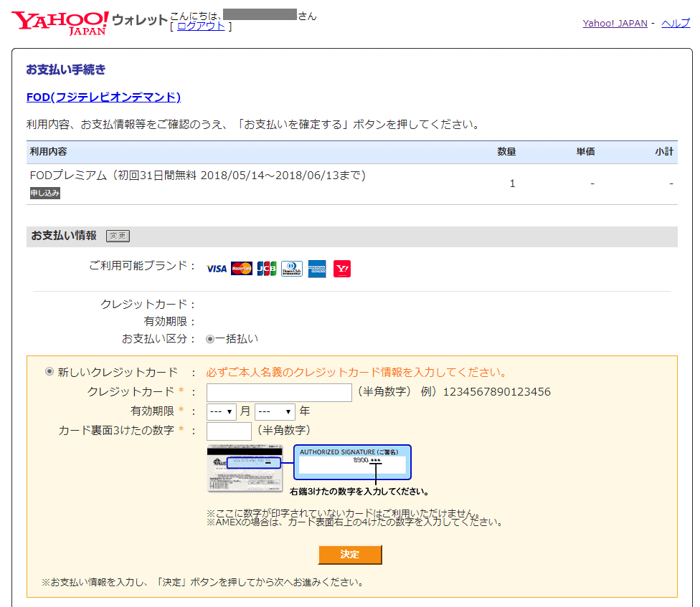
Task: Open the ヘルプ link
Action: (676, 23)
